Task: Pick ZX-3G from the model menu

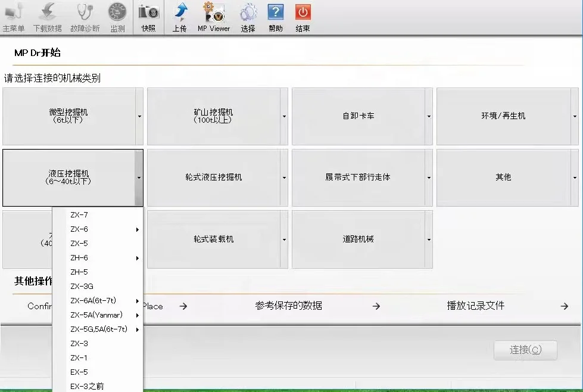Action: pos(98,287)
